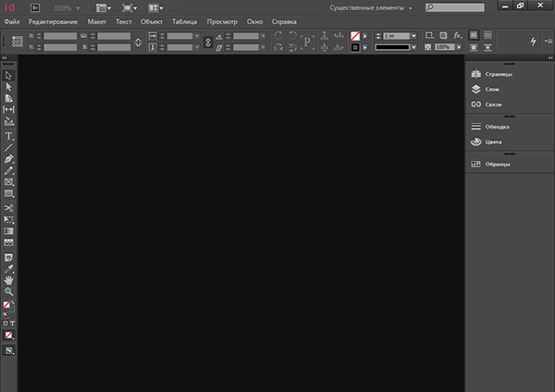Open the effects fx button
555x392 pixels.
458,35
